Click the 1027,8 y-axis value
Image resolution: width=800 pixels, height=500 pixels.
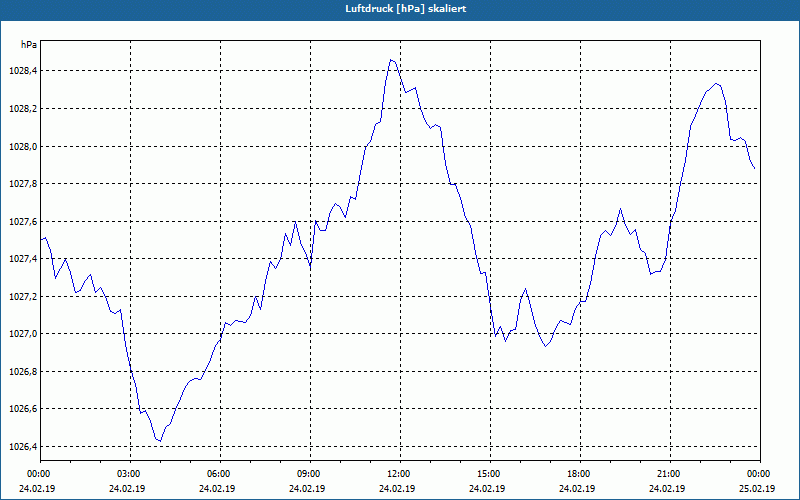point(23,184)
